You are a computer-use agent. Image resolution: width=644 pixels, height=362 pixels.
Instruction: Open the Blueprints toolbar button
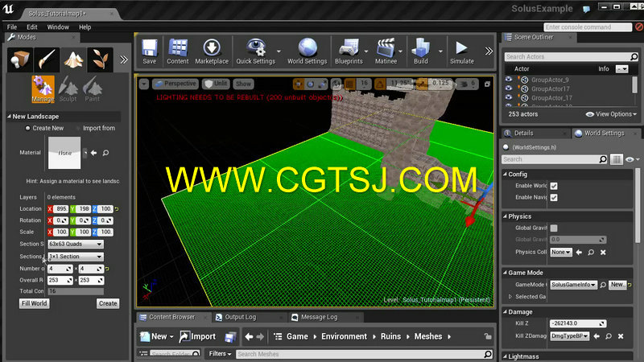(x=349, y=51)
